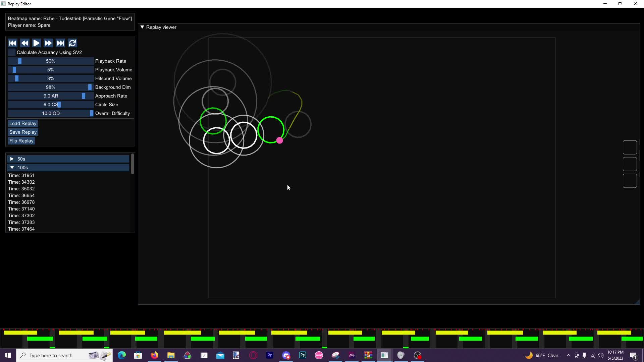The width and height of the screenshot is (644, 362).
Task: Click the Save Replay button
Action: (23, 132)
